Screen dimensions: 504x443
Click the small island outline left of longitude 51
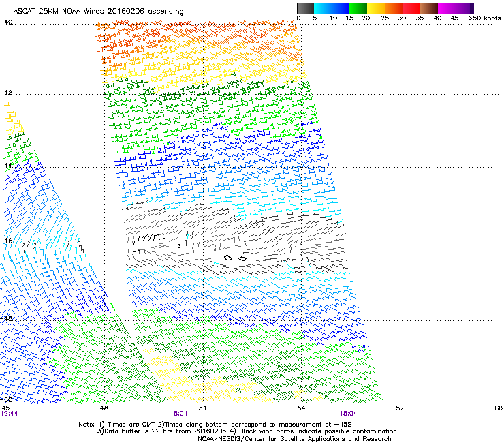coord(178,246)
